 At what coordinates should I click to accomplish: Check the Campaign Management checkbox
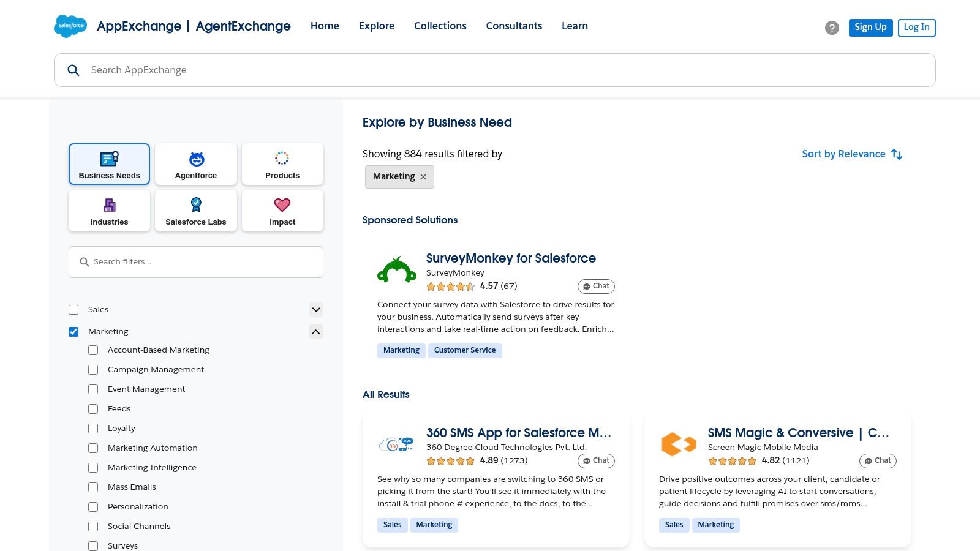[92, 370]
